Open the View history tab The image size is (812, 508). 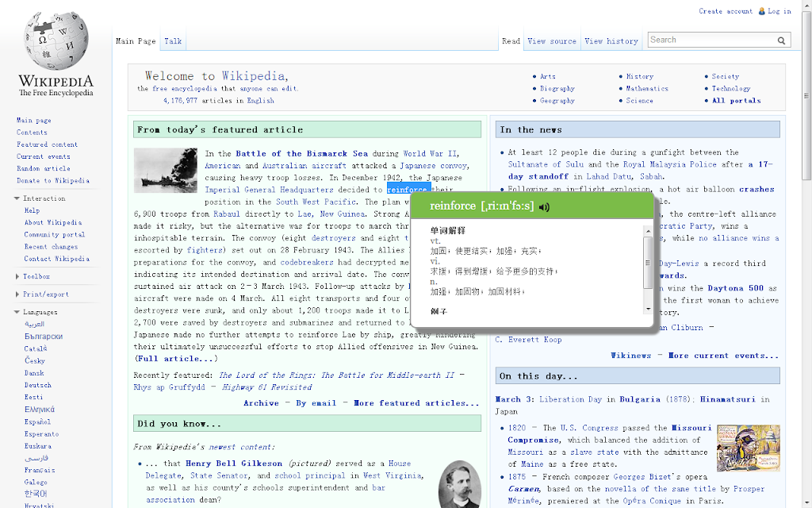[611, 41]
